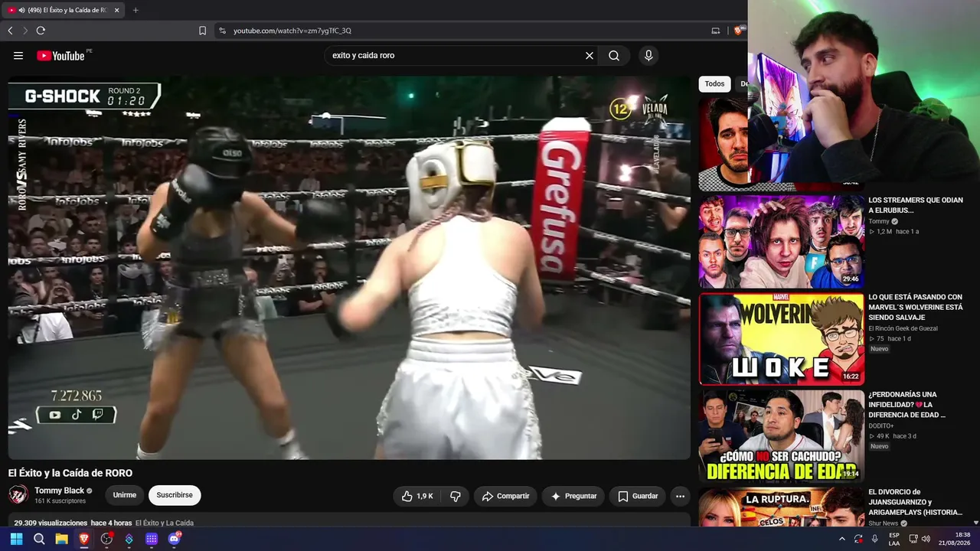Play the video in the player area

point(349,267)
